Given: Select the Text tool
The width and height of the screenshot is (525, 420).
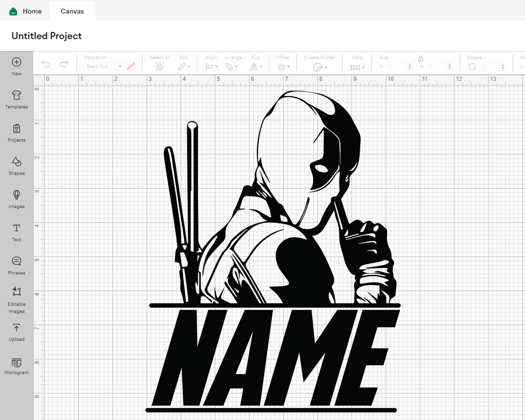Looking at the screenshot, I should click(x=16, y=233).
